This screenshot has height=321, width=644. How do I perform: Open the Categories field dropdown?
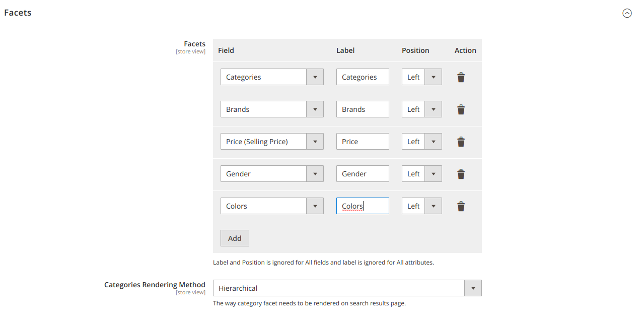pyautogui.click(x=315, y=77)
